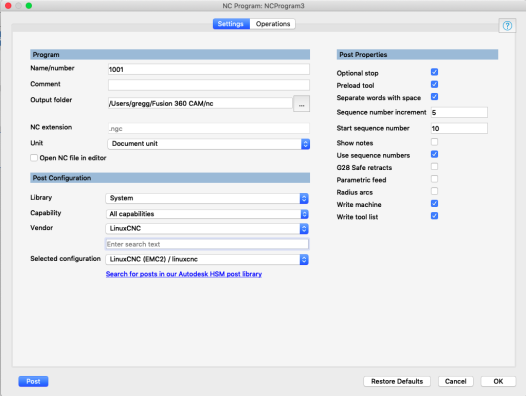Image resolution: width=526 pixels, height=396 pixels.
Task: Click the Sequence number increment field
Action: click(x=459, y=112)
